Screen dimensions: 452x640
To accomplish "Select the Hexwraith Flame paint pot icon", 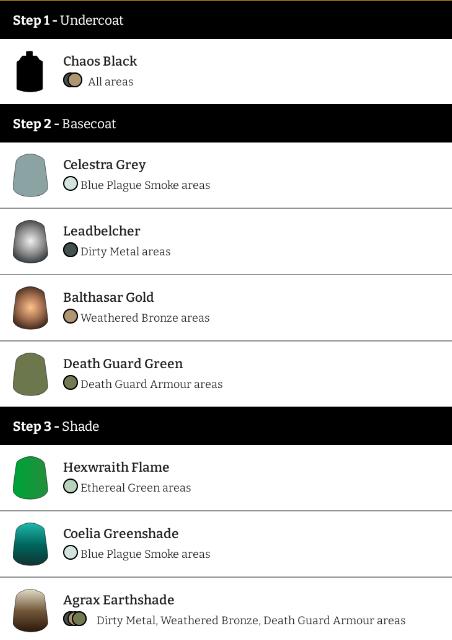I will (30, 478).
